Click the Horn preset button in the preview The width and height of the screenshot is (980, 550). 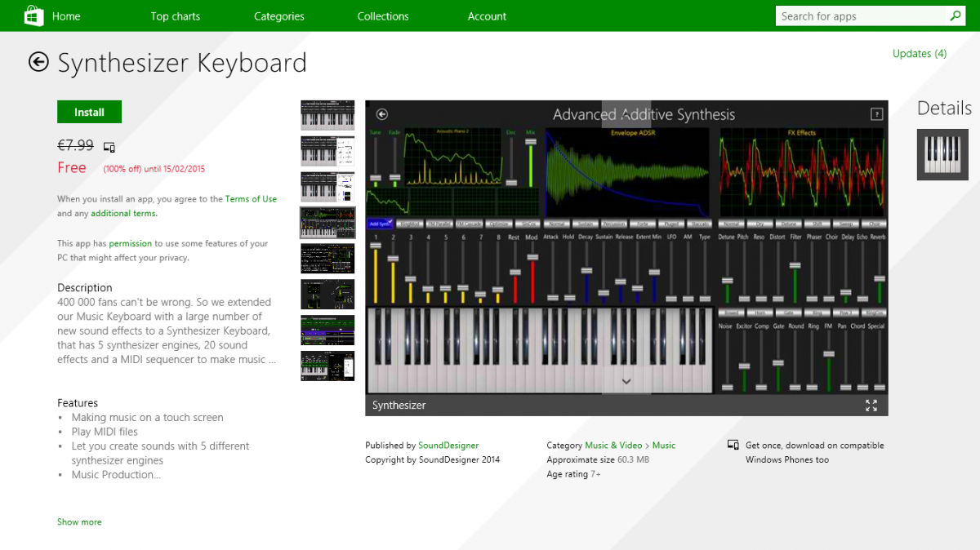(x=760, y=313)
